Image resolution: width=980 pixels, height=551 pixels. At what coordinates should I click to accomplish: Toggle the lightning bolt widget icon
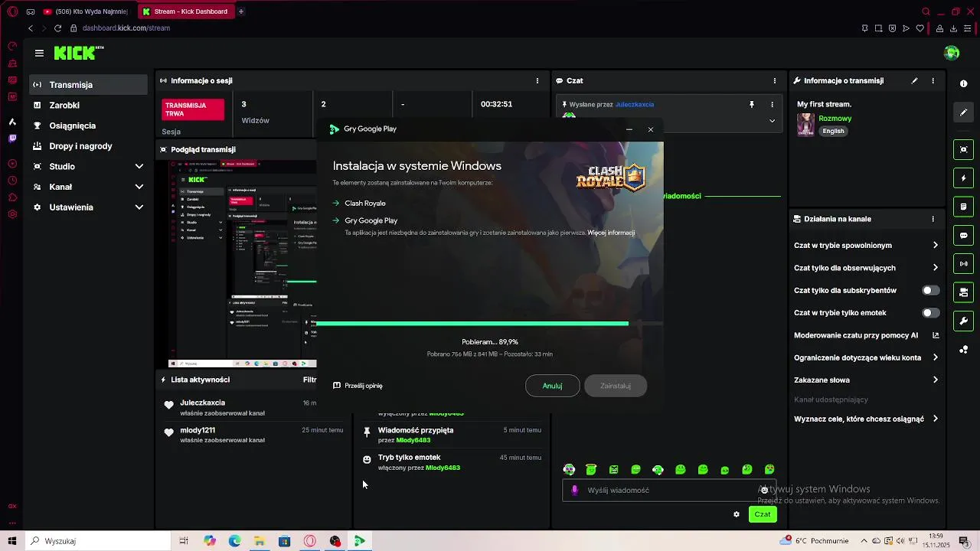click(x=963, y=178)
